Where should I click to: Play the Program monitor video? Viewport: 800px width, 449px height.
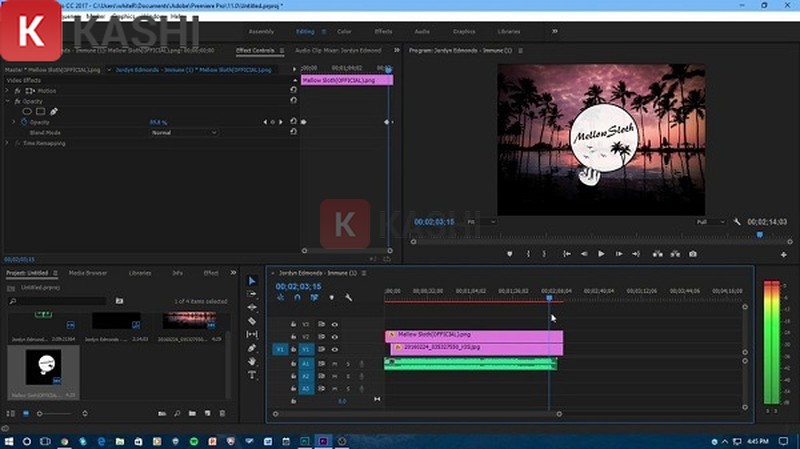click(601, 254)
